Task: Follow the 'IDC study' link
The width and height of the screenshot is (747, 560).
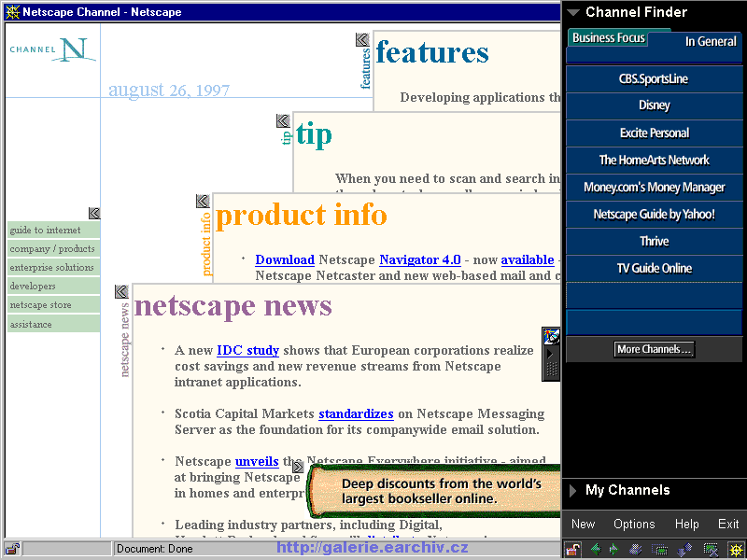Action: (247, 351)
